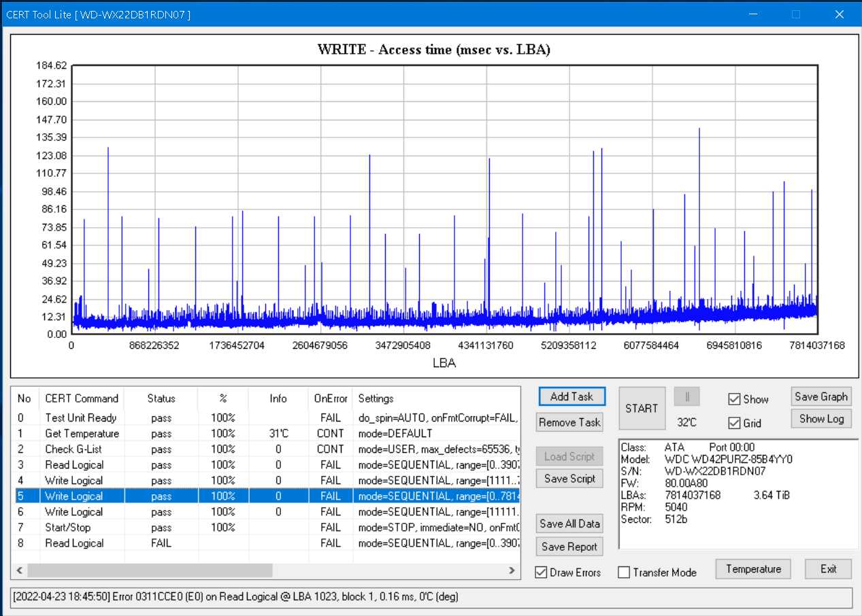The image size is (862, 616).
Task: Toggle the Grid checkbox
Action: pyautogui.click(x=734, y=423)
